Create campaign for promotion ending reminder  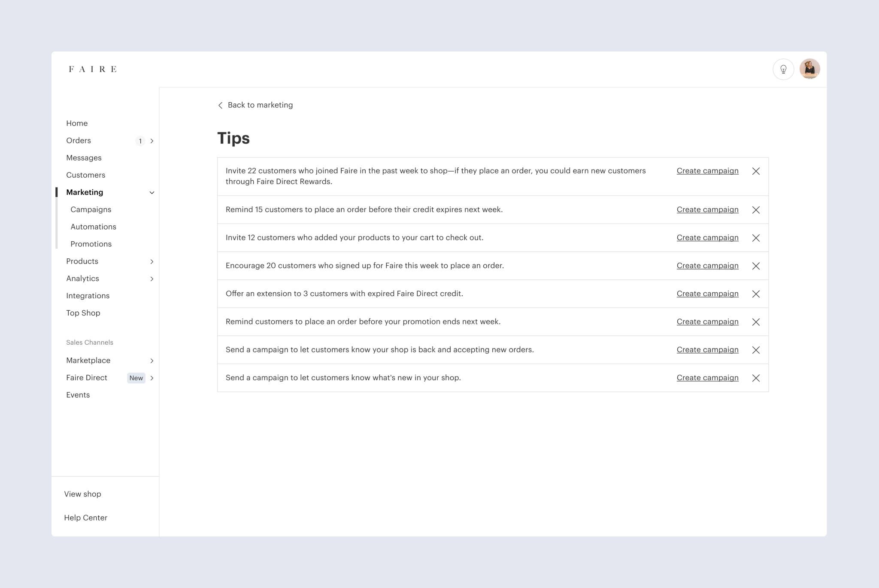coord(707,322)
